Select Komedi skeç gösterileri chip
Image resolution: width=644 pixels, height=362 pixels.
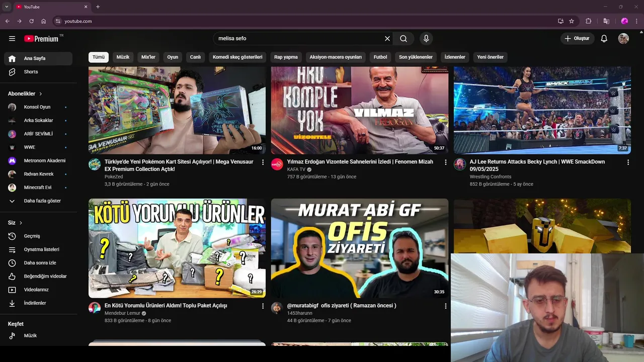pyautogui.click(x=237, y=57)
